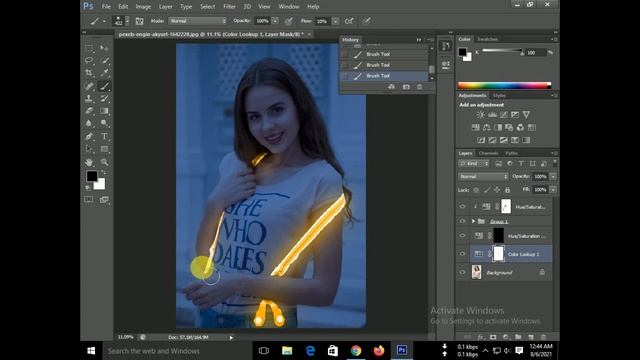Toggle visibility of the Hue/Saturation layer with black mask
This screenshot has height=360, width=640.
pyautogui.click(x=462, y=236)
